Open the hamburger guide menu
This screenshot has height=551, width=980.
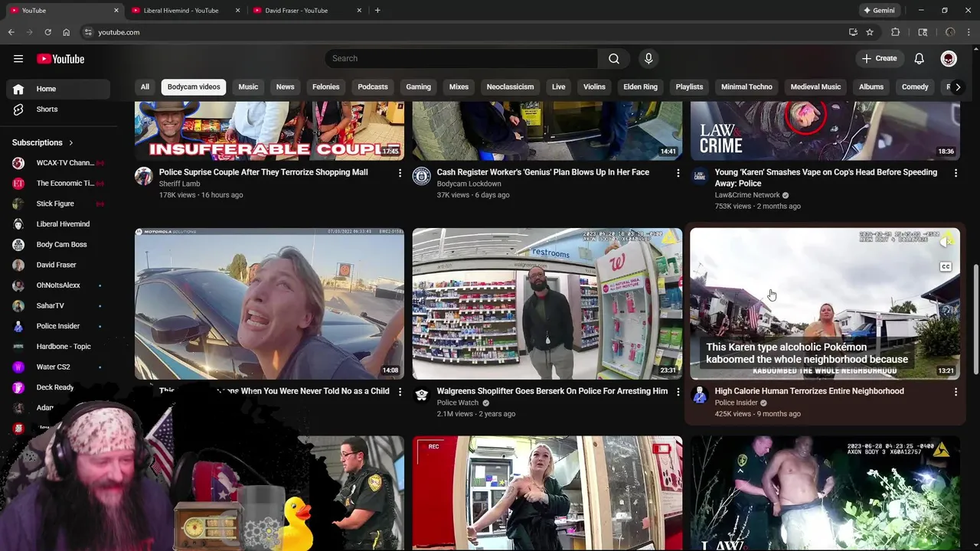pos(18,59)
